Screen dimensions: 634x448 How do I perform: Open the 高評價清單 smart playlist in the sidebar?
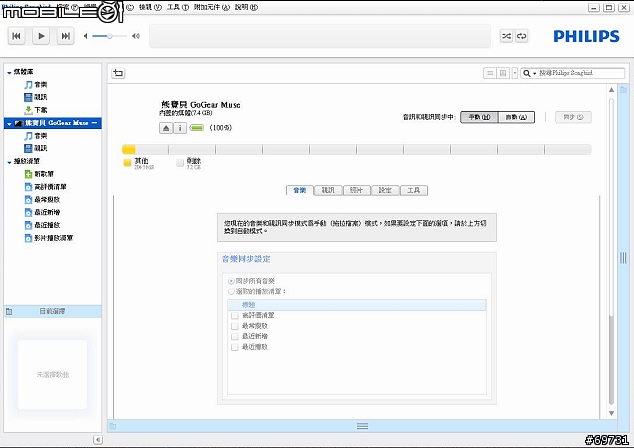click(x=46, y=187)
